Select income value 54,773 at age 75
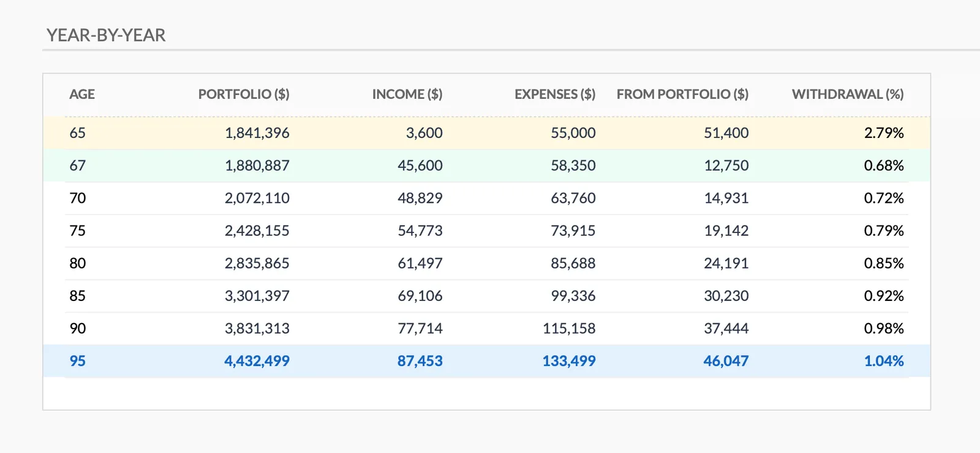Image resolution: width=980 pixels, height=453 pixels. pyautogui.click(x=420, y=231)
